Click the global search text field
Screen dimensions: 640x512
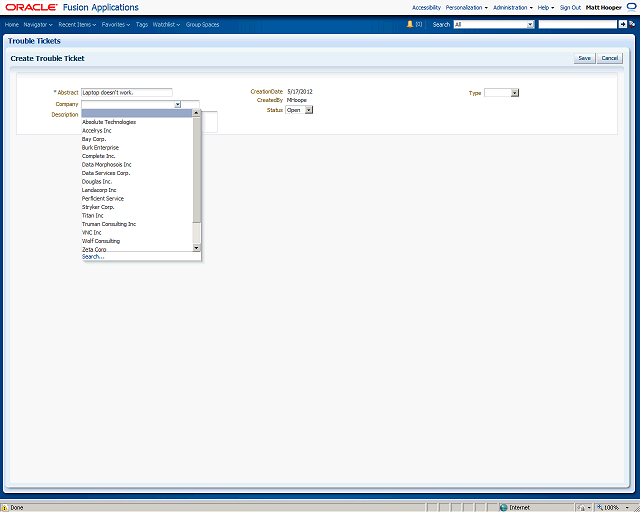tap(578, 24)
